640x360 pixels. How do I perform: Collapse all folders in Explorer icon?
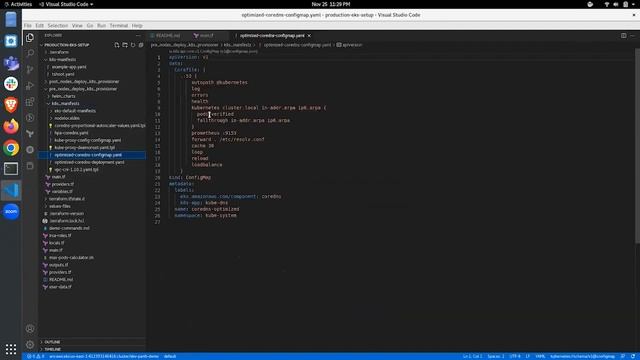(x=141, y=45)
